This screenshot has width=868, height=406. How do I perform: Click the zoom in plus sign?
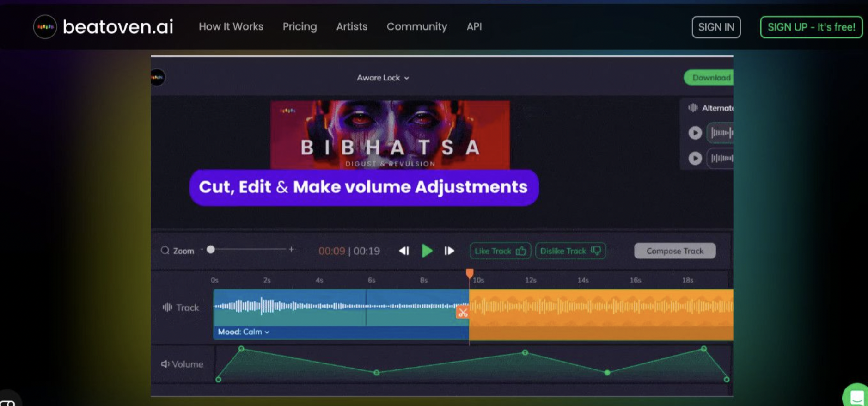[291, 249]
